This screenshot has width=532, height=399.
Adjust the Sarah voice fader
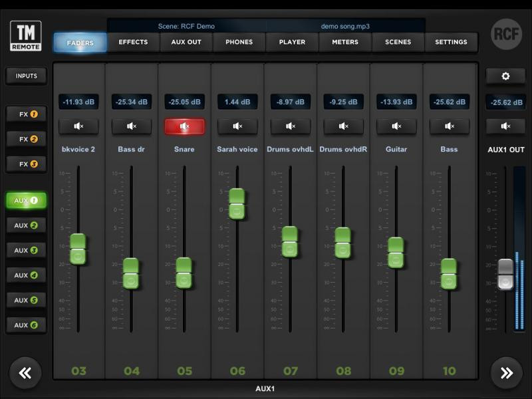(x=237, y=203)
